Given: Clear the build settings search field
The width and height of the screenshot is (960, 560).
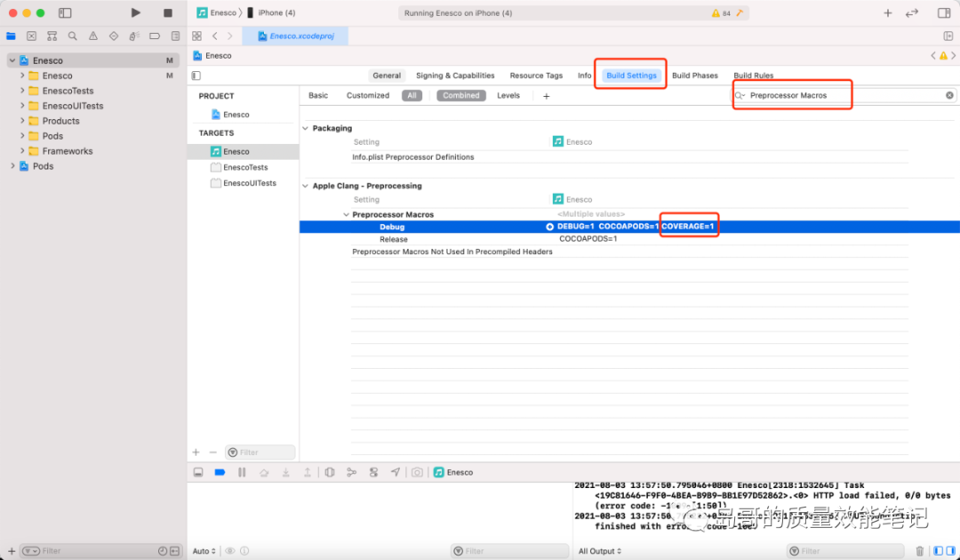Looking at the screenshot, I should point(949,95).
